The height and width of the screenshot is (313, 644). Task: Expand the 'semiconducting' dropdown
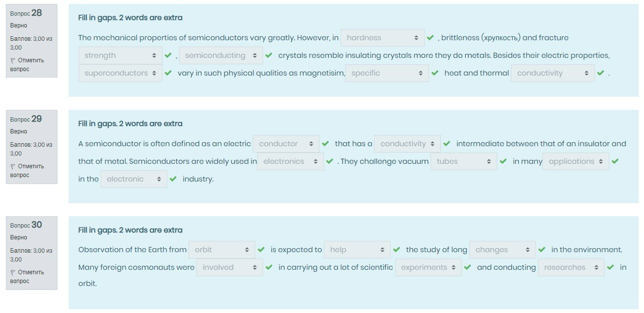[221, 55]
